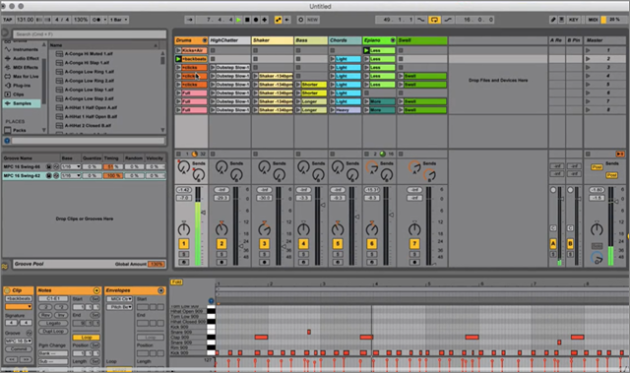
Task: Toggle return track A activator
Action: click(x=553, y=244)
